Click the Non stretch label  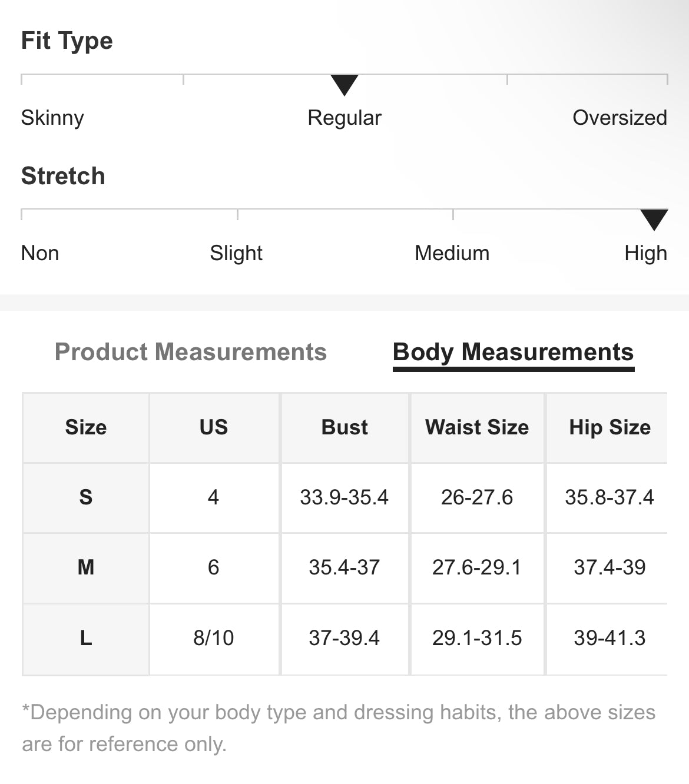40,253
